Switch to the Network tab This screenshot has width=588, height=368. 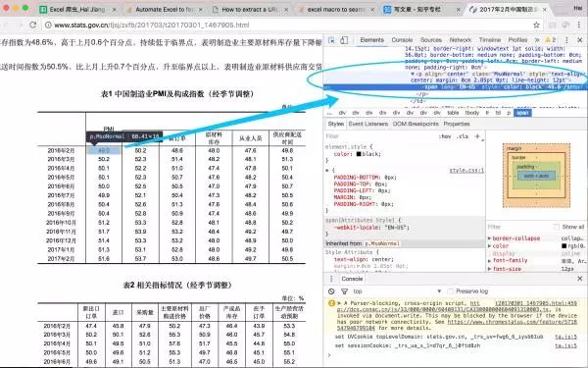[x=461, y=40]
